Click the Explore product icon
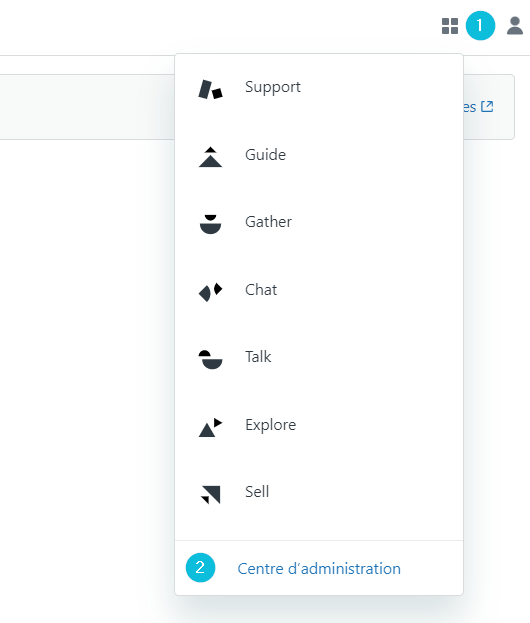This screenshot has height=623, width=530. tap(211, 428)
